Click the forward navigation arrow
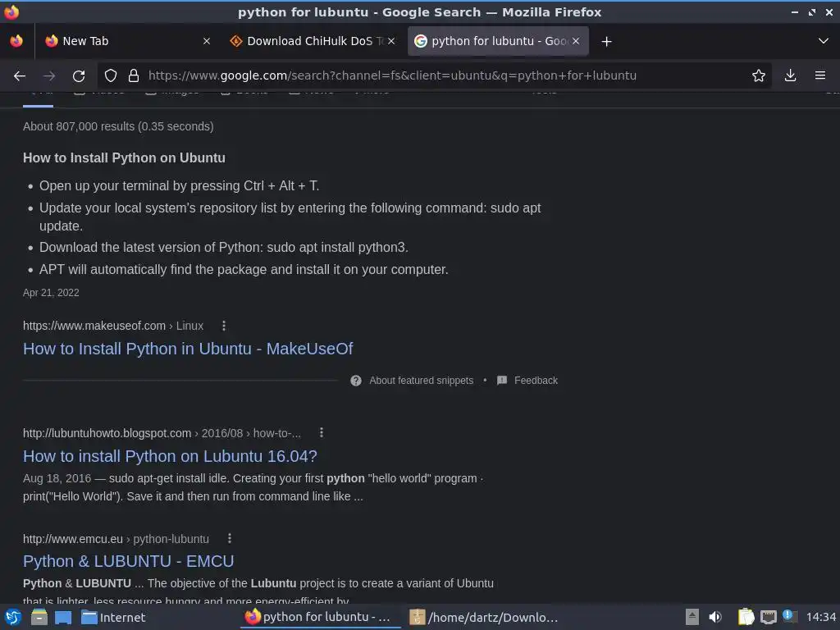Screen dimensions: 840x630 point(49,75)
